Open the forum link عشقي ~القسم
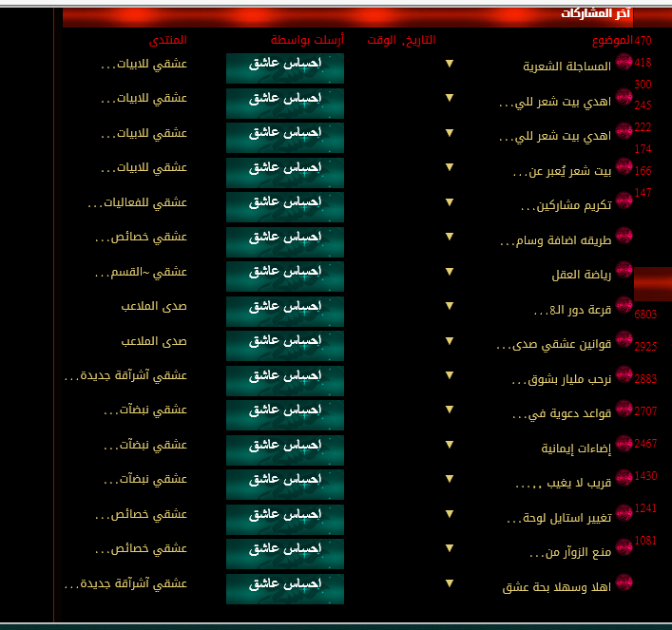 [x=141, y=272]
